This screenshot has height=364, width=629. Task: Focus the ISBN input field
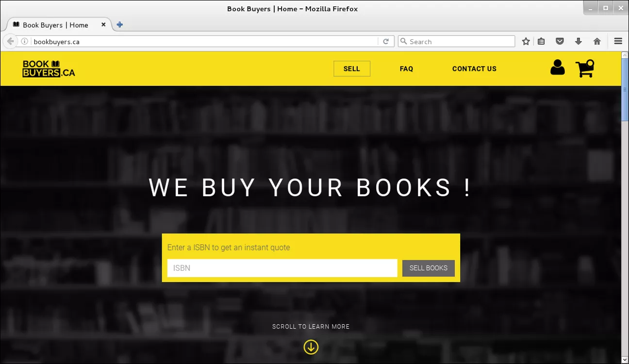coord(282,268)
